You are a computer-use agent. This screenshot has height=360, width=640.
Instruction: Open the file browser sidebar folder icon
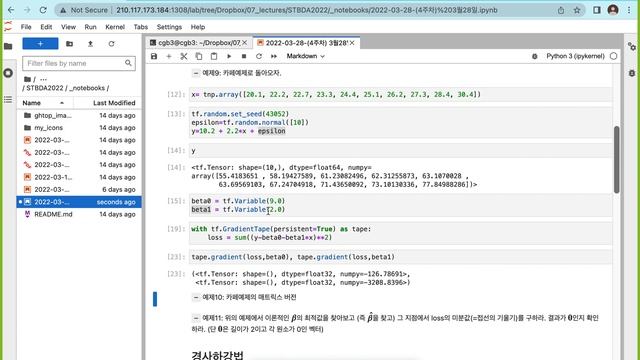(8, 46)
